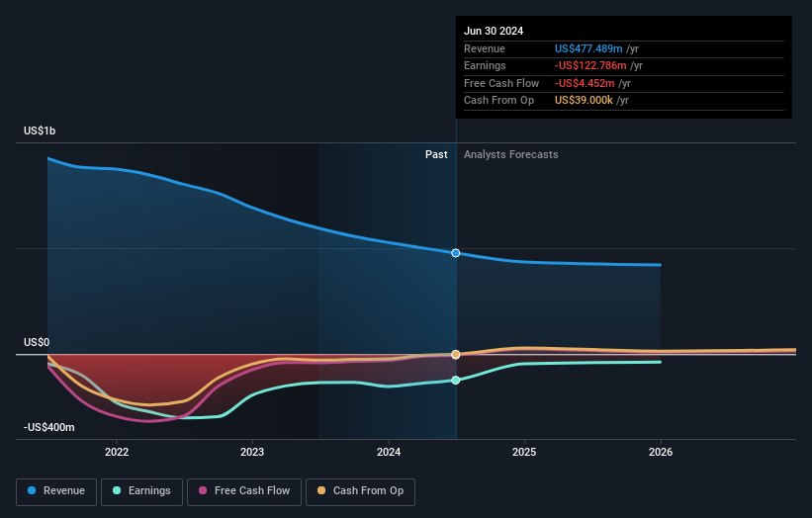
Task: Toggle the Cash From Op legend button
Action: (360, 491)
